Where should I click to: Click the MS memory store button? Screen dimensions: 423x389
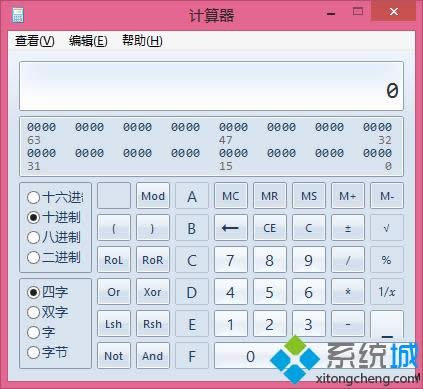(309, 196)
